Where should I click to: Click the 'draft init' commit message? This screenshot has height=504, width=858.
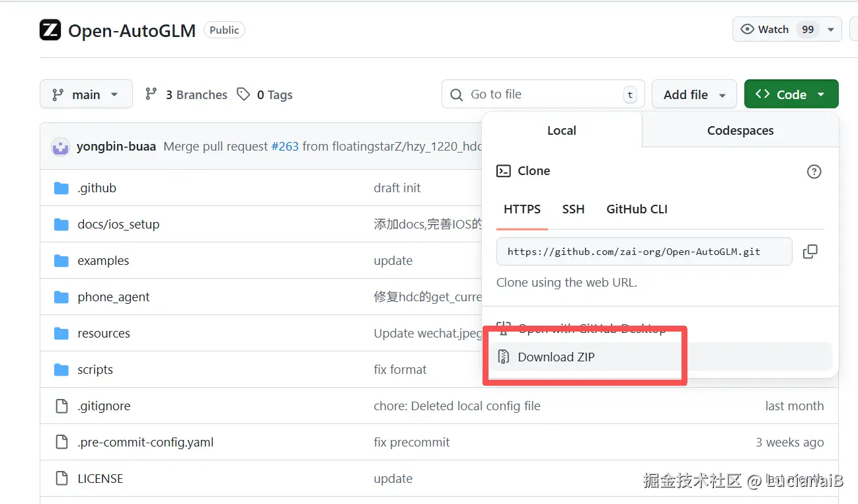point(397,188)
